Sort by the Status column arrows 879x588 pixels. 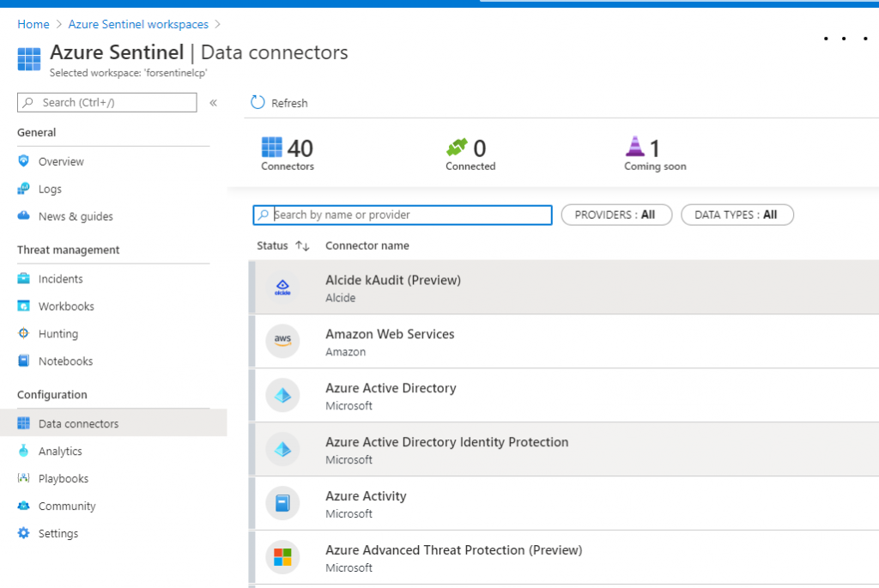[x=302, y=246]
